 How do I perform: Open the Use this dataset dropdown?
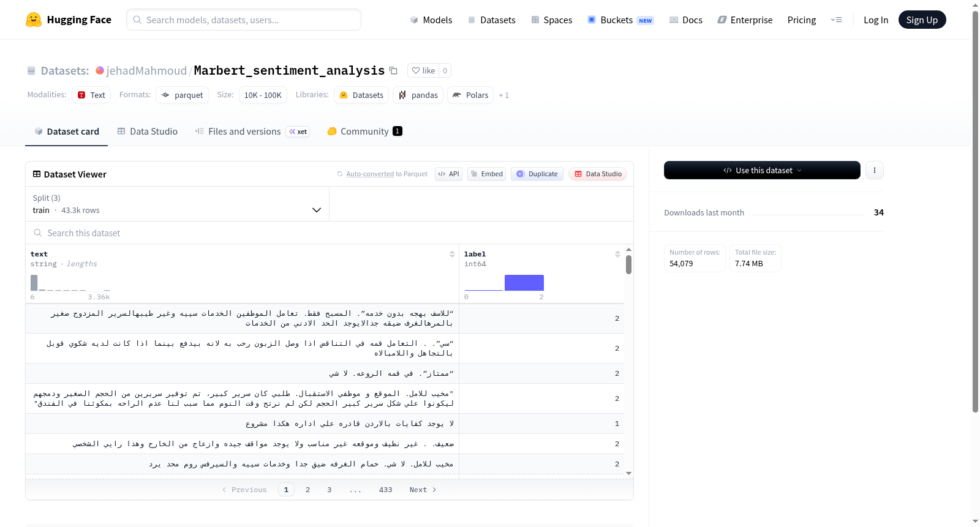762,170
